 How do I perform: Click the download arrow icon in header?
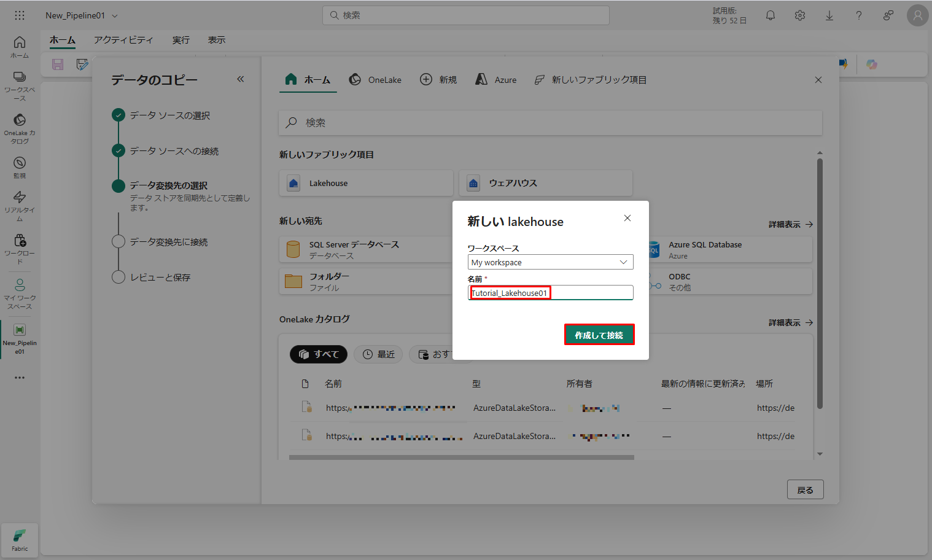(829, 15)
